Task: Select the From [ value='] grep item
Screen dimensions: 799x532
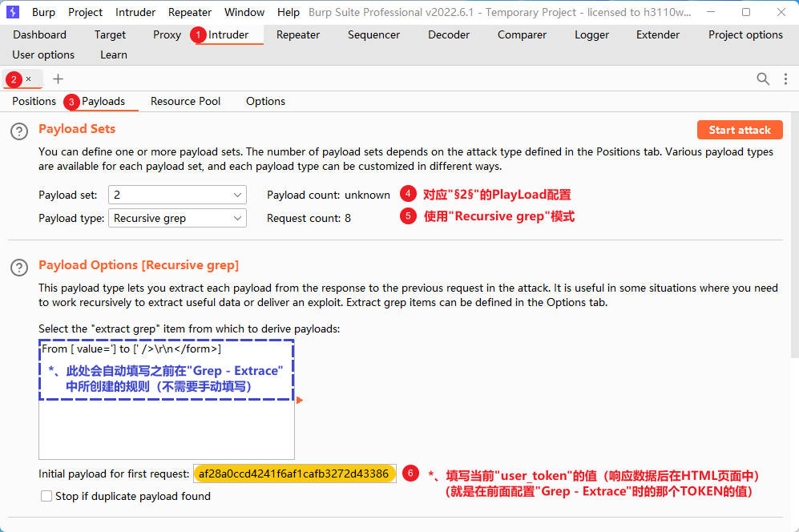Action: [131, 349]
